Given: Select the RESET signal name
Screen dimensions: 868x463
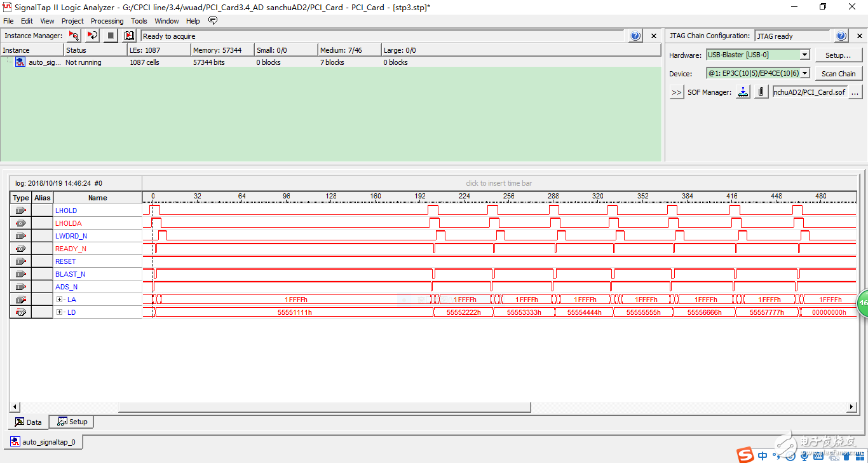Looking at the screenshot, I should coord(65,261).
